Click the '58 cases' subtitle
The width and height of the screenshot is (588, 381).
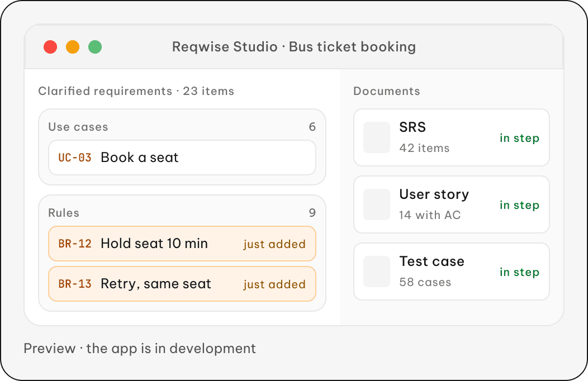[x=425, y=282]
